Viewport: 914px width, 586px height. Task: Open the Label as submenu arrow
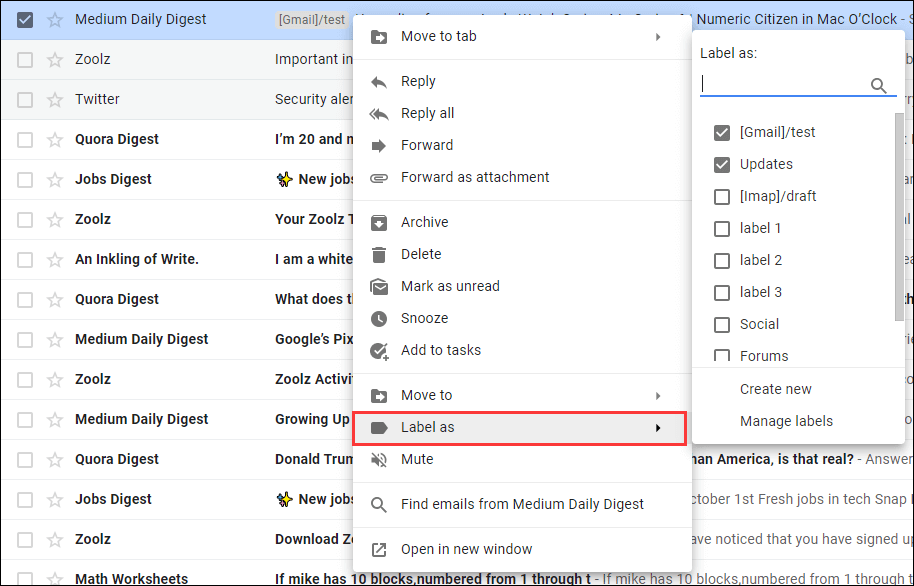pyautogui.click(x=658, y=428)
